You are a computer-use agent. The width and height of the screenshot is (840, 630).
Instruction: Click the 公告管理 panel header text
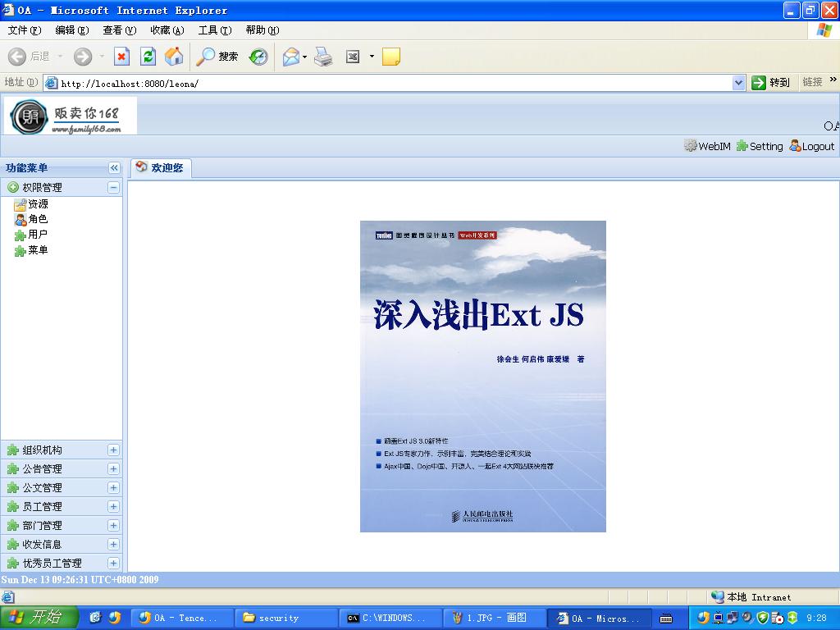click(43, 468)
